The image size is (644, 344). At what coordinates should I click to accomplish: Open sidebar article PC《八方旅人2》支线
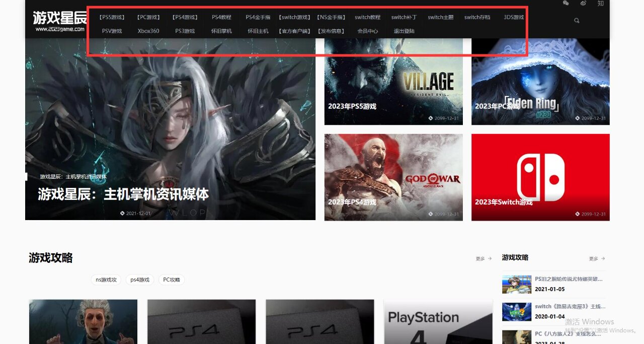click(569, 333)
